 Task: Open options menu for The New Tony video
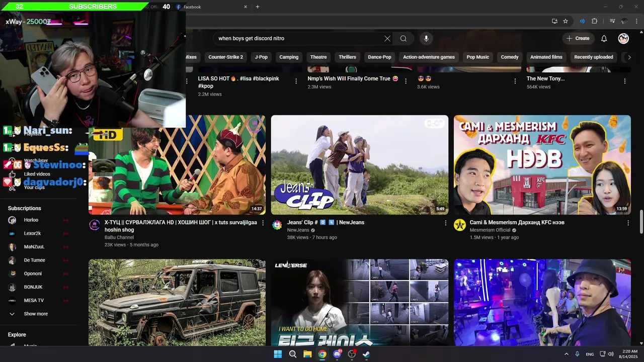pos(625,81)
